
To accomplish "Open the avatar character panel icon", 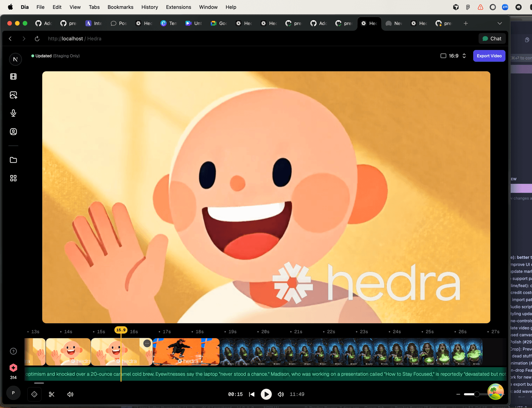I will tap(13, 132).
